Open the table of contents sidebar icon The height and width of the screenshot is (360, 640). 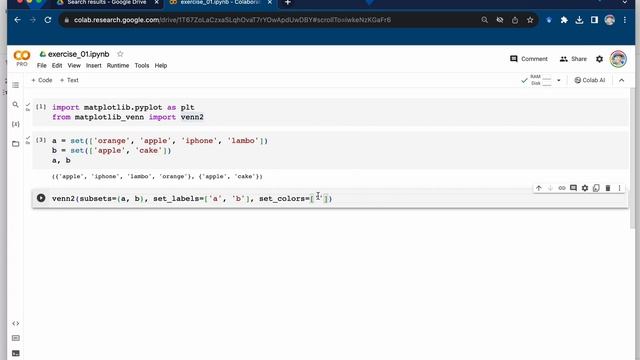click(16, 85)
